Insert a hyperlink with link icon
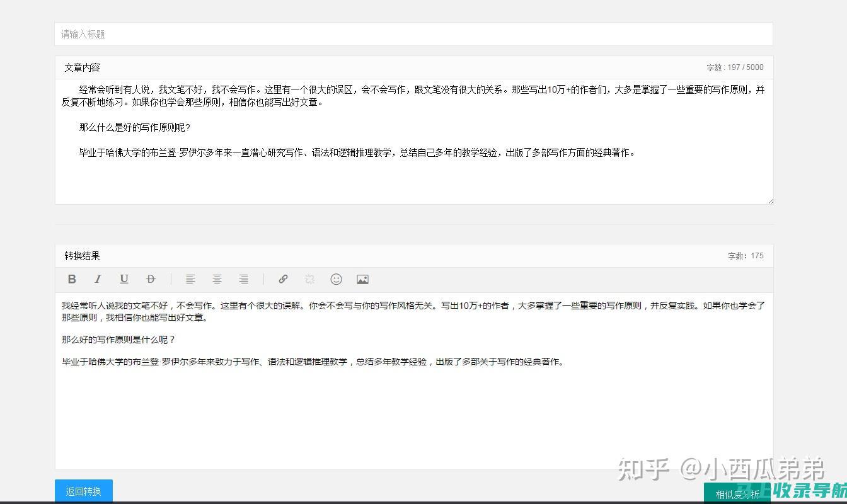The width and height of the screenshot is (847, 504). click(283, 279)
